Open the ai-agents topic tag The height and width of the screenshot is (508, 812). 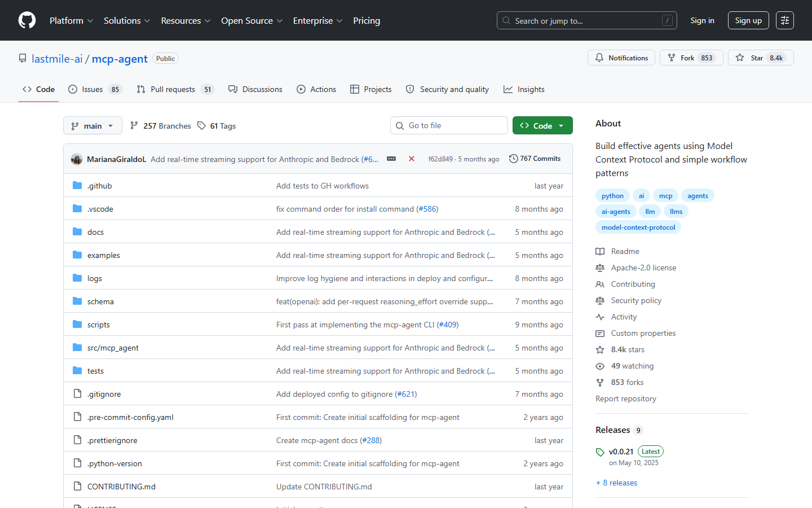point(616,212)
